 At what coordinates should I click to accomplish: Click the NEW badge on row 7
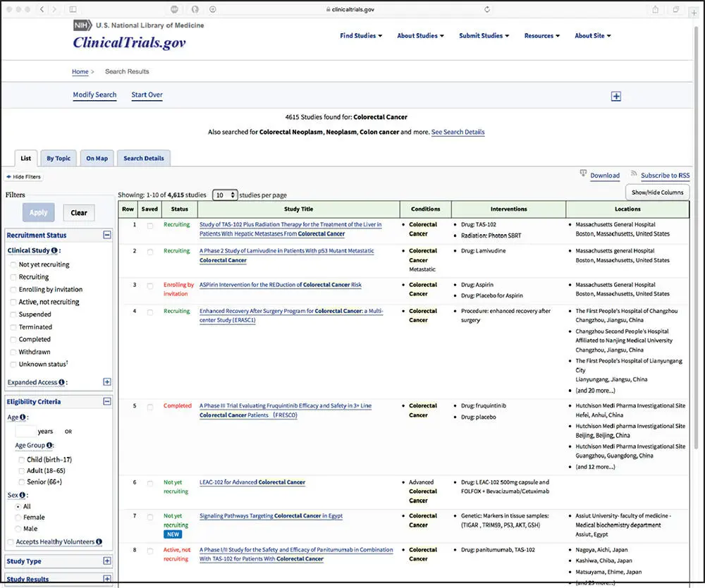(x=173, y=534)
